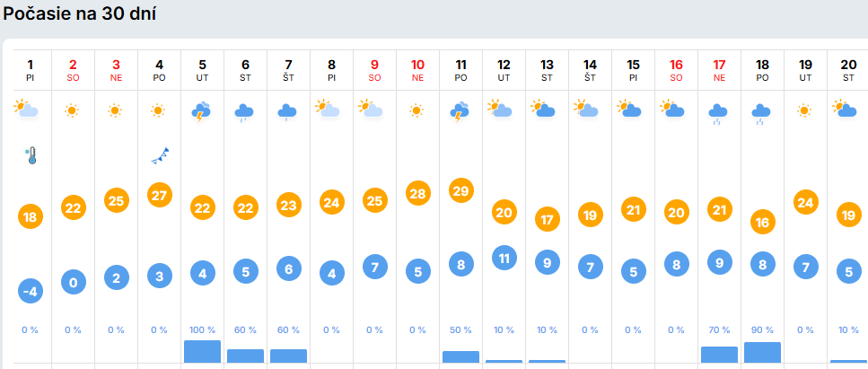Viewport: 868px width, 369px height.
Task: Click the 29 degree high temperature bubble
Action: [460, 190]
